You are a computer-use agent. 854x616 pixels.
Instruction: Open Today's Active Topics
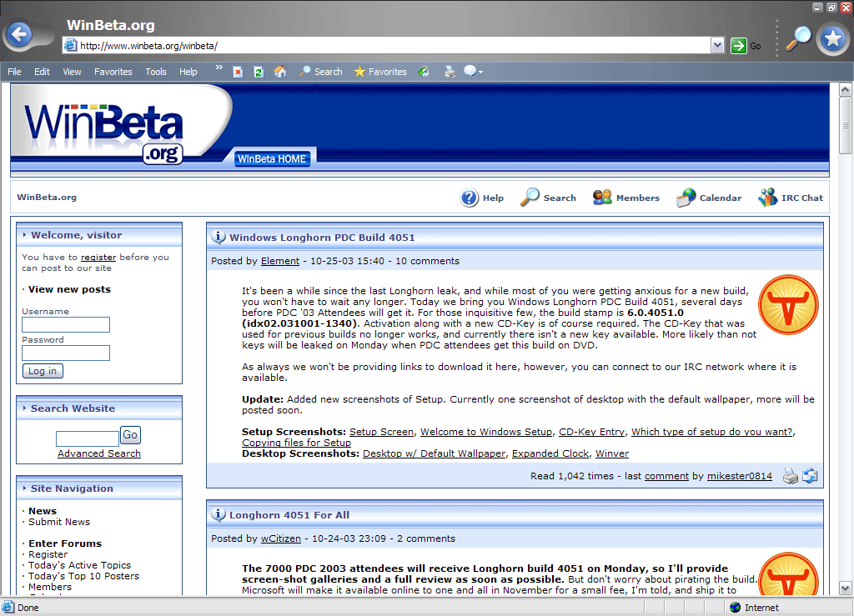coord(79,565)
